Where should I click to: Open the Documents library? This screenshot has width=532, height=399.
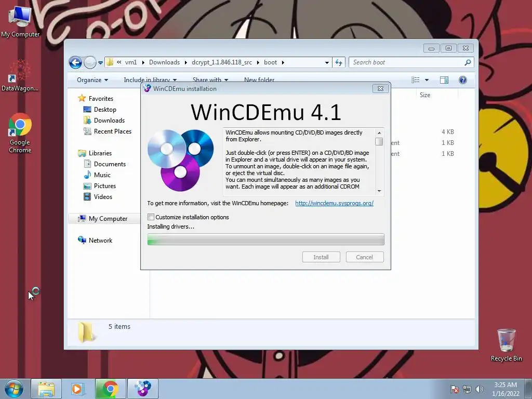[x=110, y=164]
